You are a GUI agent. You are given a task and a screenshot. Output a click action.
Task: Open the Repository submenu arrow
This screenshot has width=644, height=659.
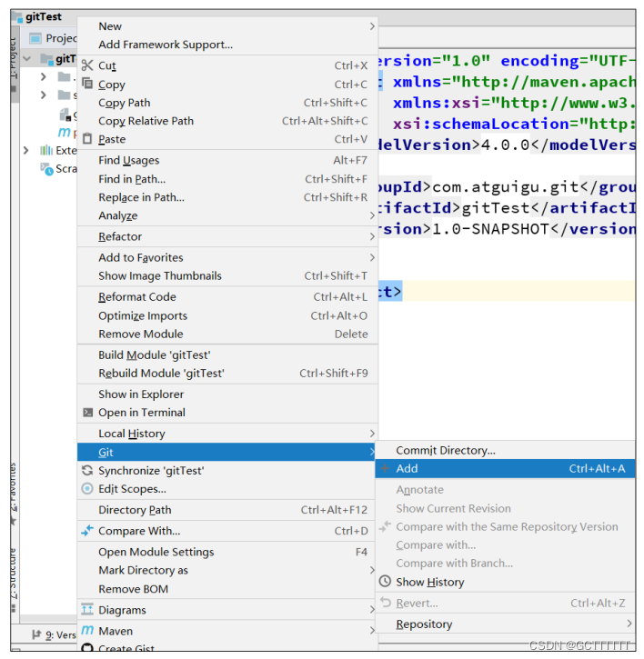[x=629, y=624]
